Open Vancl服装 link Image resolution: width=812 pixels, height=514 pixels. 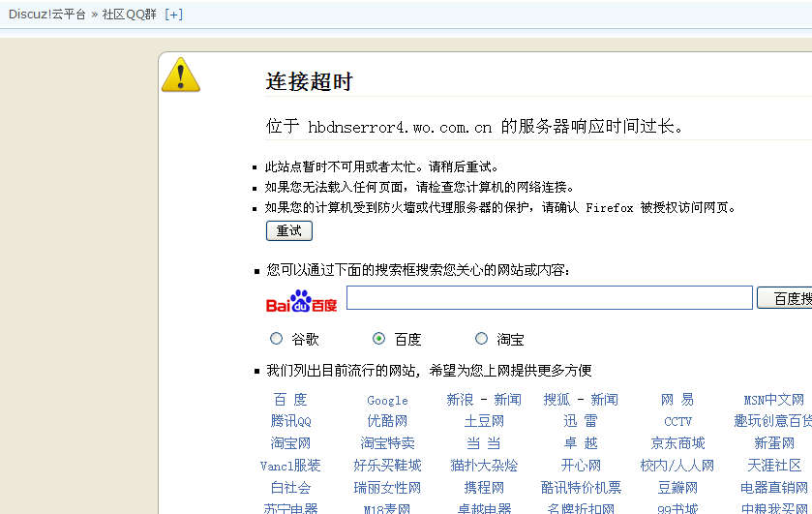click(290, 466)
